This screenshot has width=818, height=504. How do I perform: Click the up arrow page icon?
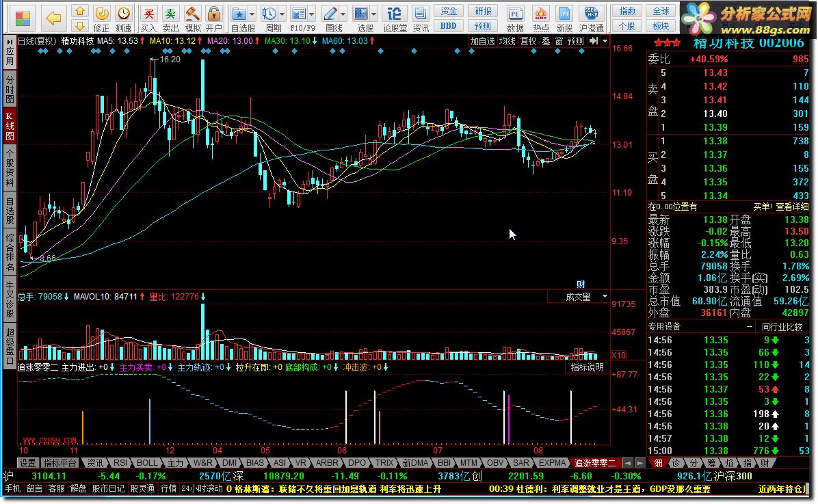(x=80, y=11)
